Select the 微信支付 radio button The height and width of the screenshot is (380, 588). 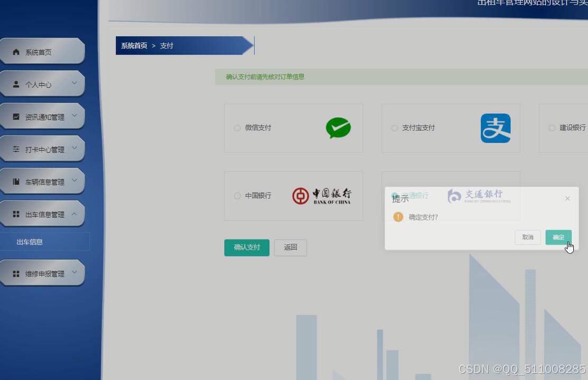(237, 128)
